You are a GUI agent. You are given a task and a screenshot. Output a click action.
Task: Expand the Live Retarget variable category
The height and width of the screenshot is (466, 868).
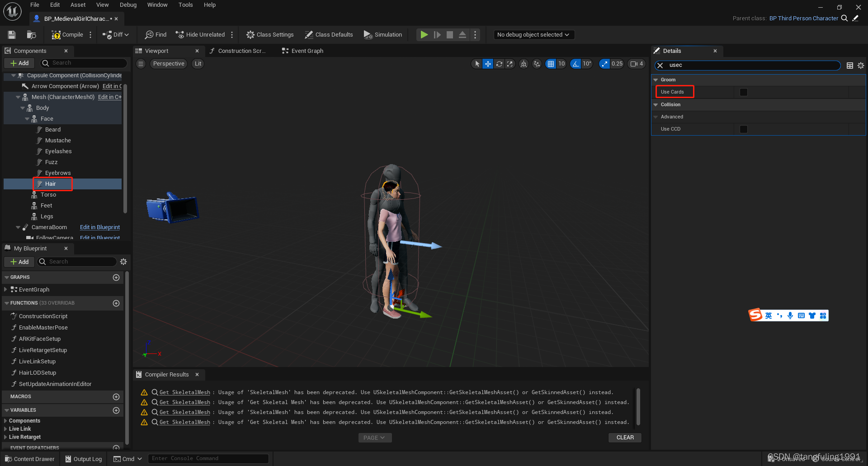[5, 437]
